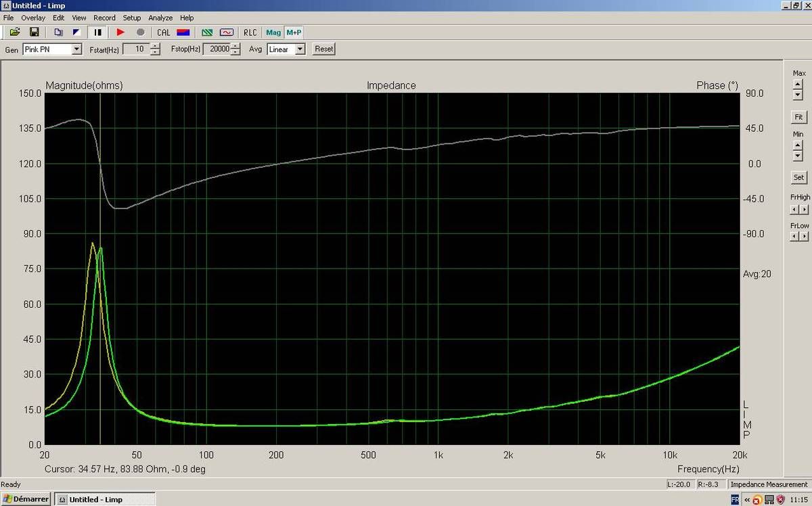
Task: Open the Analyze menu
Action: [160, 18]
